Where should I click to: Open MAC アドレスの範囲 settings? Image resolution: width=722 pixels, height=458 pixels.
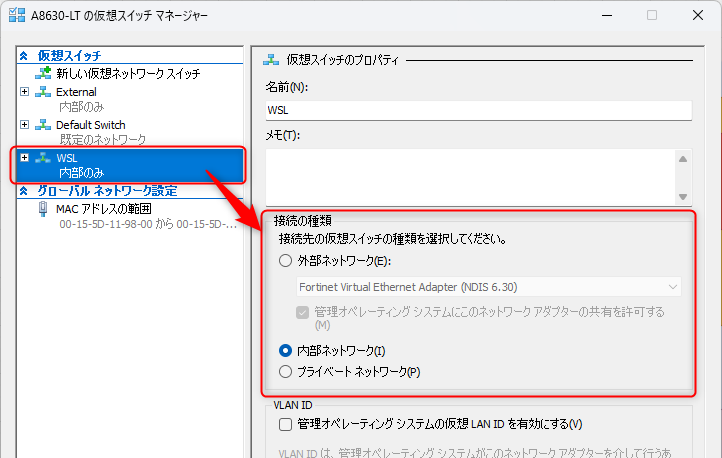click(x=104, y=209)
